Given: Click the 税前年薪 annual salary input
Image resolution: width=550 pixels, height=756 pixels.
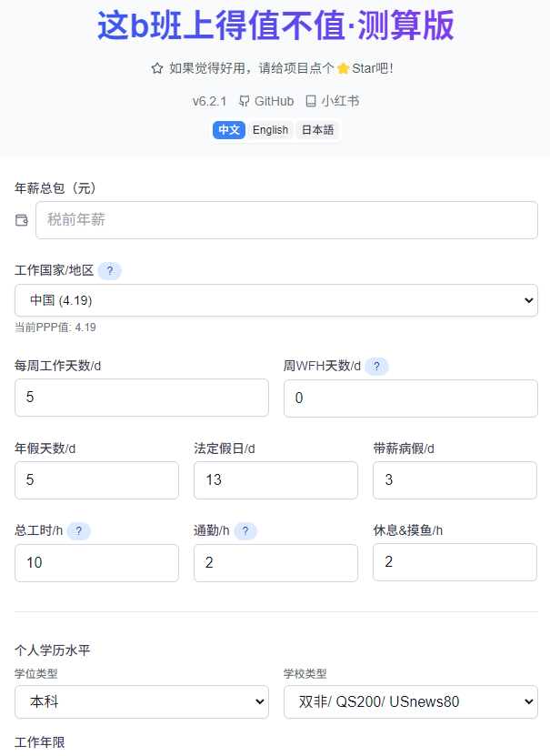Looking at the screenshot, I should tap(286, 220).
